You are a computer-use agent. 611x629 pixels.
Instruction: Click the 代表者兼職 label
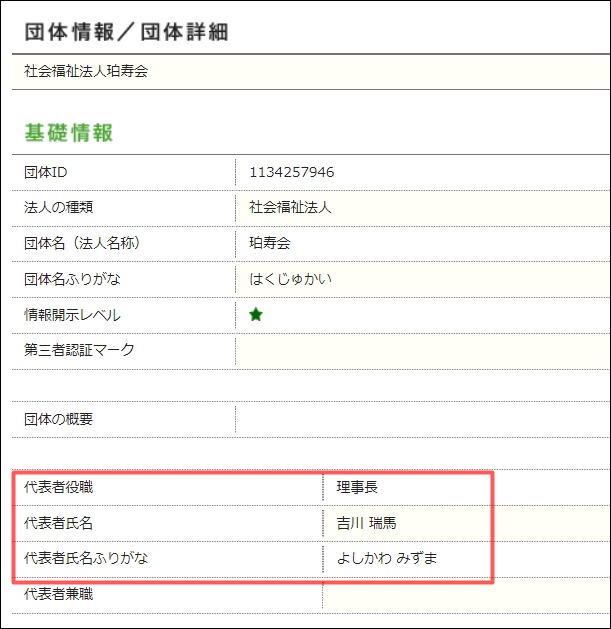pos(59,594)
